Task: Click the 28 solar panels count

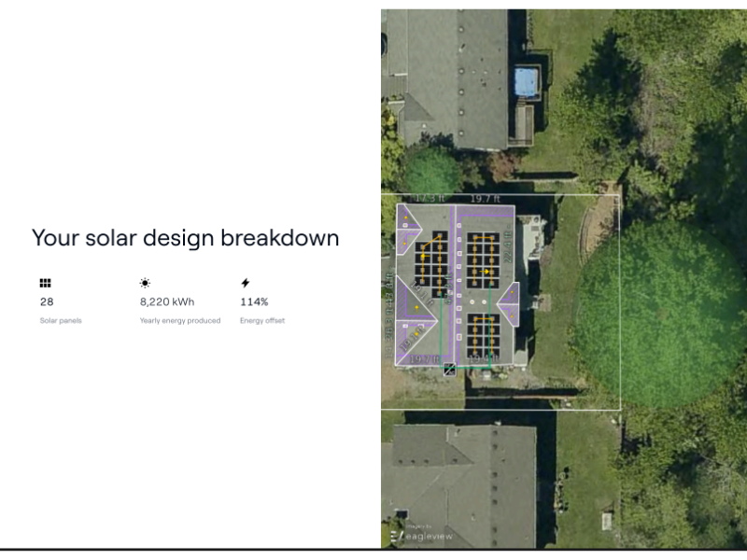Action: point(47,302)
